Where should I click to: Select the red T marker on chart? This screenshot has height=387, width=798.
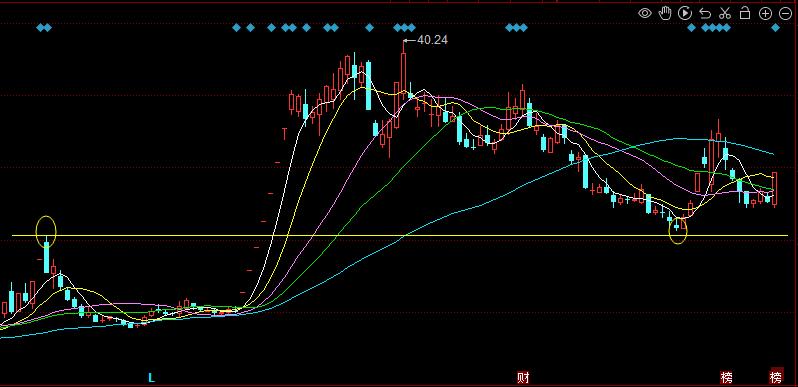point(284,134)
